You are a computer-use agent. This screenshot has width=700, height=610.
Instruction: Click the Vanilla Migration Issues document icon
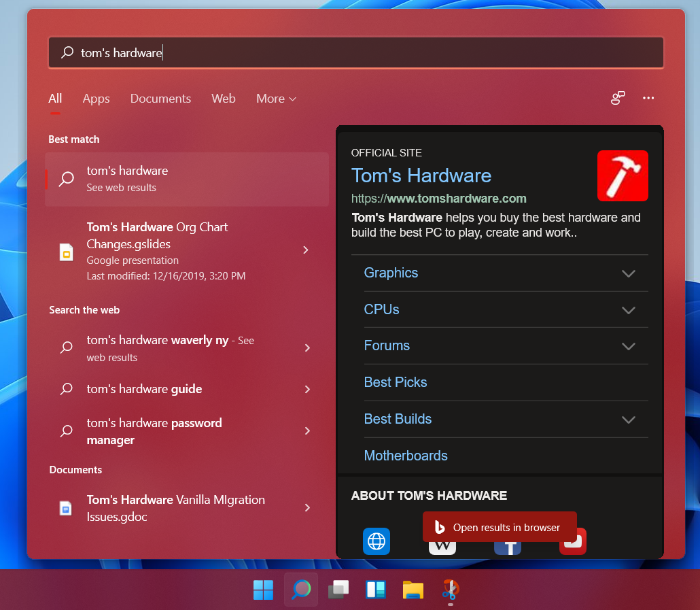pyautogui.click(x=65, y=507)
